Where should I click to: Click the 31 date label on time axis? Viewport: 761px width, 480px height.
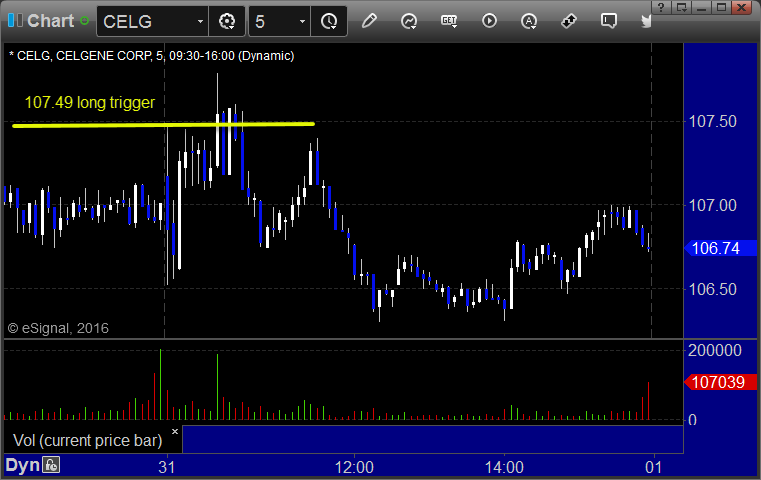coord(166,467)
